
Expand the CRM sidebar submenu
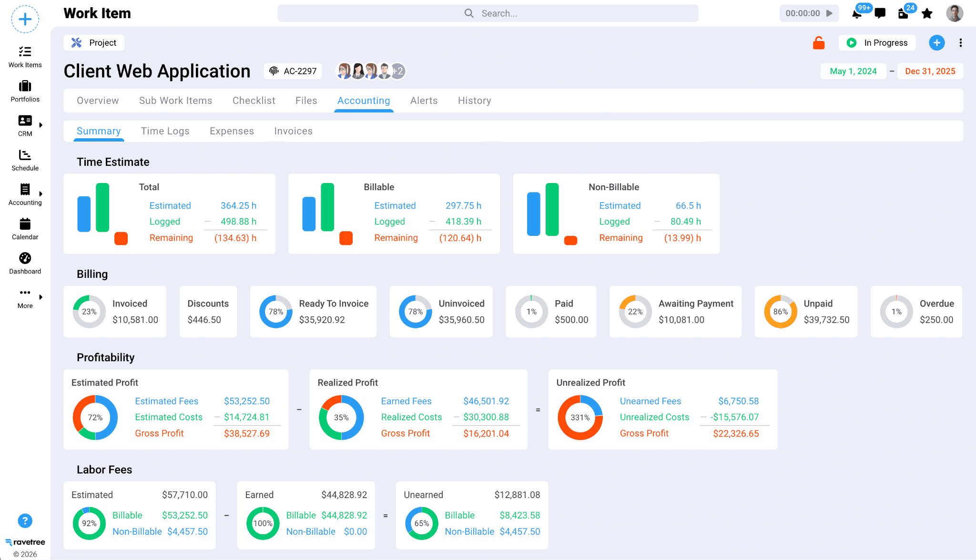coord(41,124)
